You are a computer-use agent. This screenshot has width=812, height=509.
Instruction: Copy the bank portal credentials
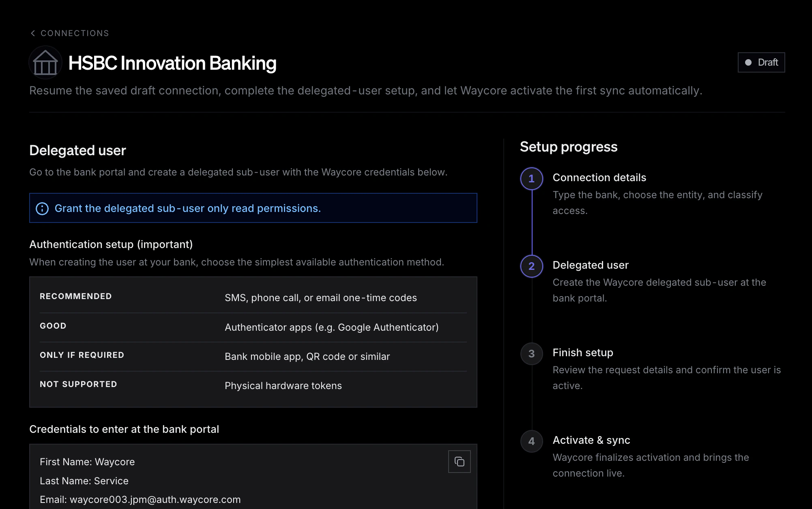coord(459,462)
